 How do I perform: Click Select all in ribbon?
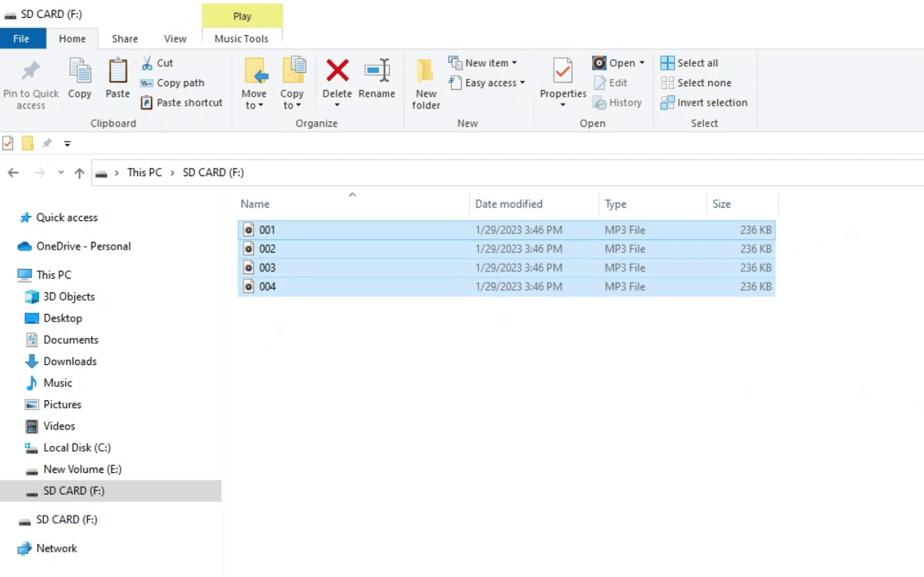(x=689, y=63)
